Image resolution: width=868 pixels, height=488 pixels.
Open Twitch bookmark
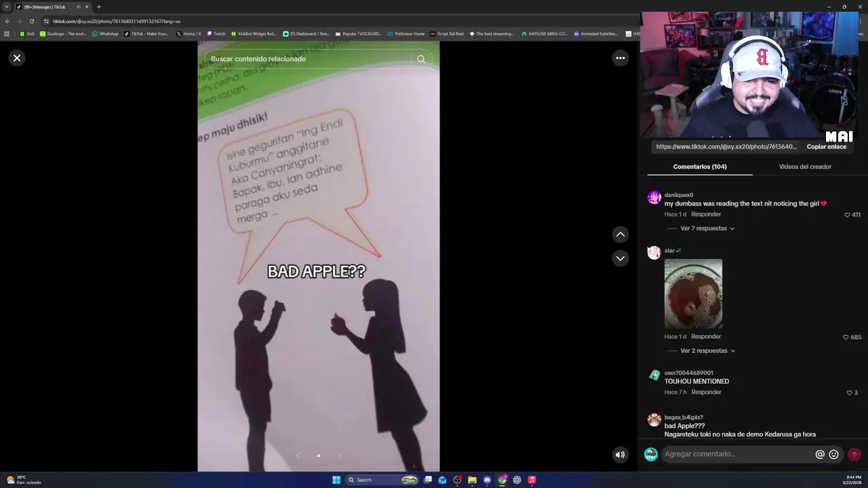pyautogui.click(x=216, y=34)
